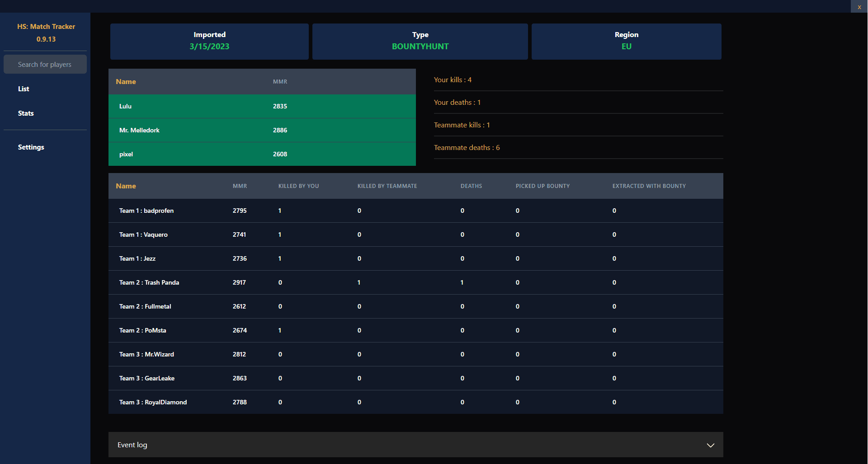Click the Event log chevron arrow

pyautogui.click(x=710, y=445)
